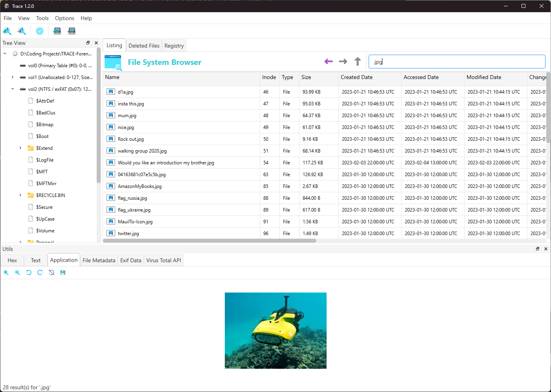Select the $MFT tree item
Viewport: 551px width, 392px height.
[x=42, y=172]
